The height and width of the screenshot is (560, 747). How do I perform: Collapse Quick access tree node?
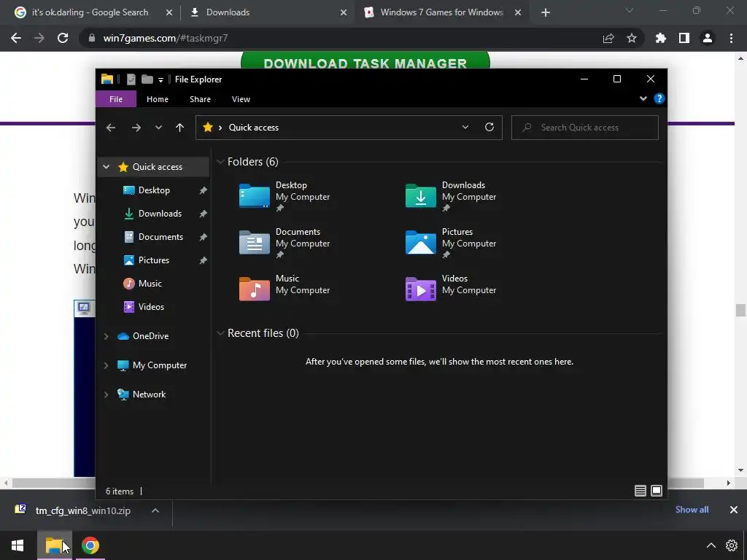click(107, 167)
